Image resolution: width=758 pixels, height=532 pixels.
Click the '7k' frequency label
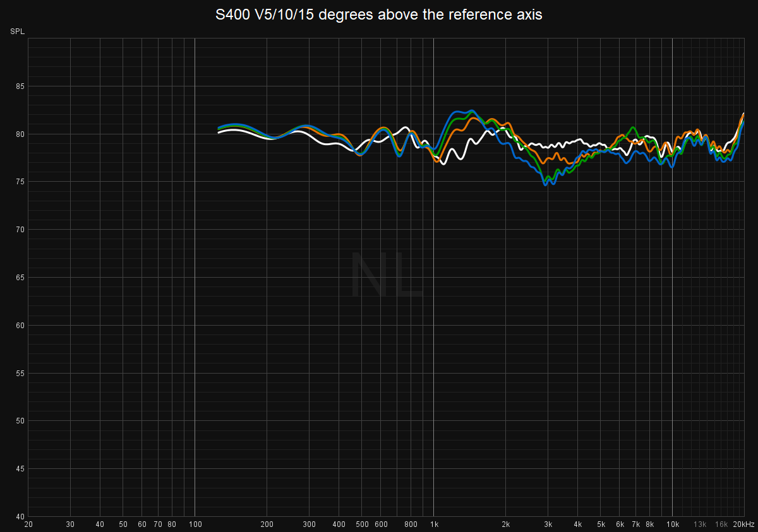635,524
